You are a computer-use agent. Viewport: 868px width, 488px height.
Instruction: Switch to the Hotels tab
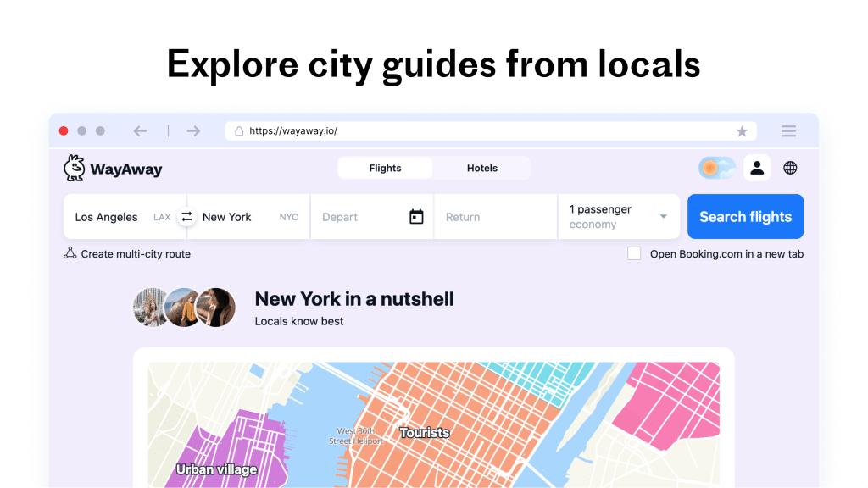point(482,168)
